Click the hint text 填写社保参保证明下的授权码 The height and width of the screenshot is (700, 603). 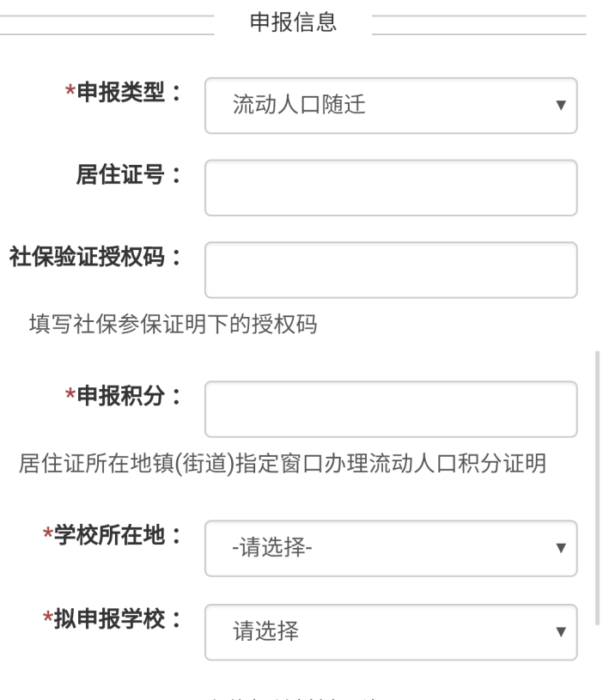[x=174, y=324]
